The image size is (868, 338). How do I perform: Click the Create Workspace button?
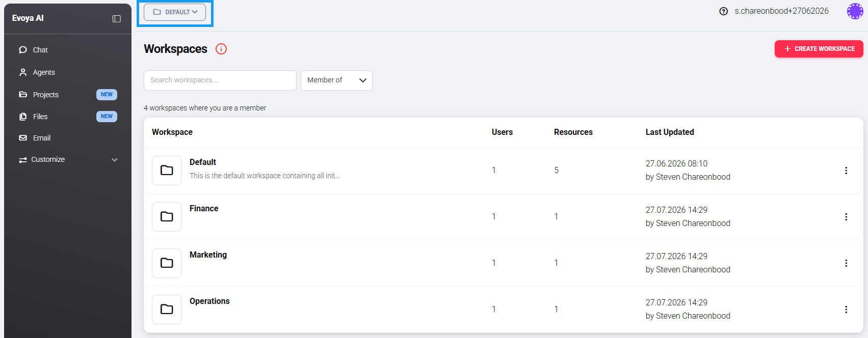pyautogui.click(x=819, y=49)
